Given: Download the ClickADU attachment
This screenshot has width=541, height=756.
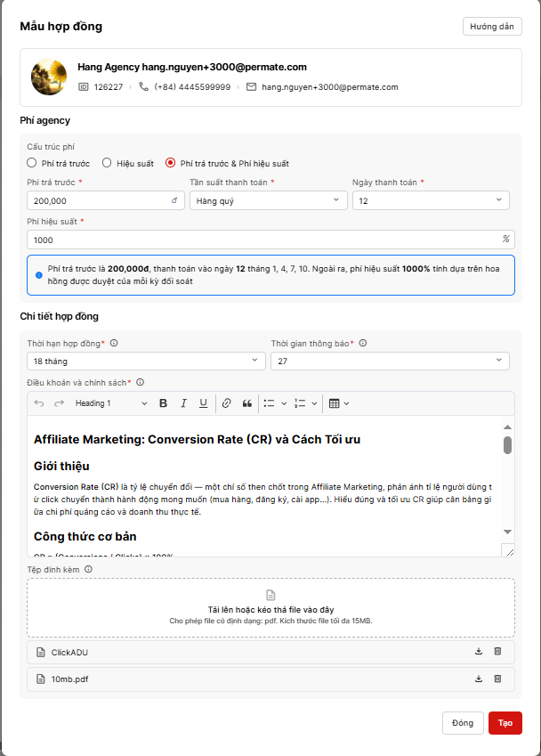Looking at the screenshot, I should (x=479, y=652).
